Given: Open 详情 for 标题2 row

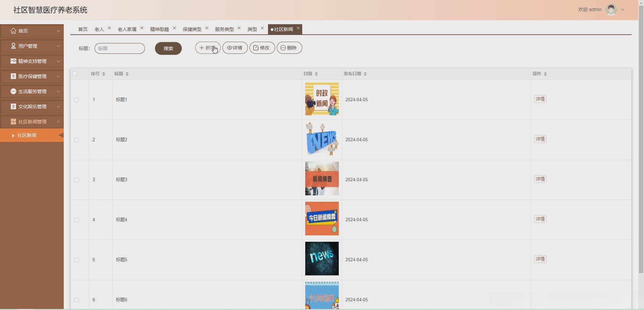Looking at the screenshot, I should click(540, 139).
